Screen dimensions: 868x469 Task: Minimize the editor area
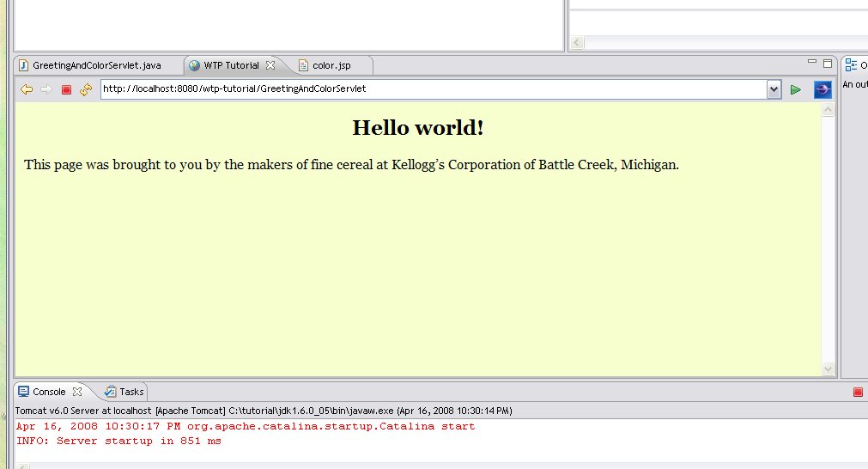(x=812, y=62)
